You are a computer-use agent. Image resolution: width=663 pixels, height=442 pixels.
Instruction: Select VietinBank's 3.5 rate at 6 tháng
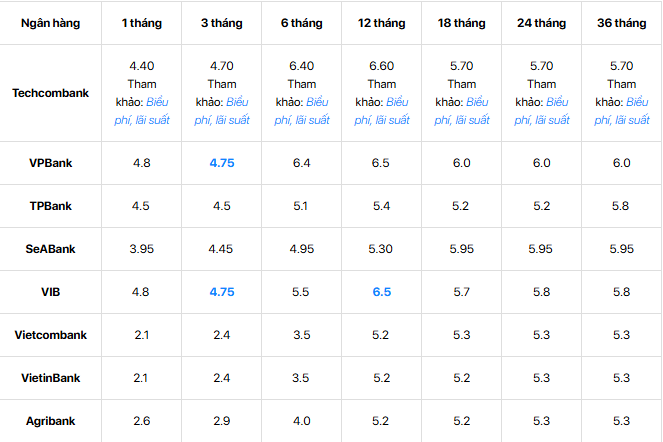click(301, 378)
